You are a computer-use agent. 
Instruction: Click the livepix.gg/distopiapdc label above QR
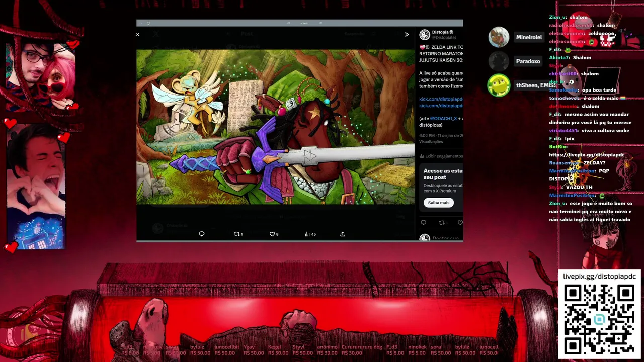[x=599, y=276]
